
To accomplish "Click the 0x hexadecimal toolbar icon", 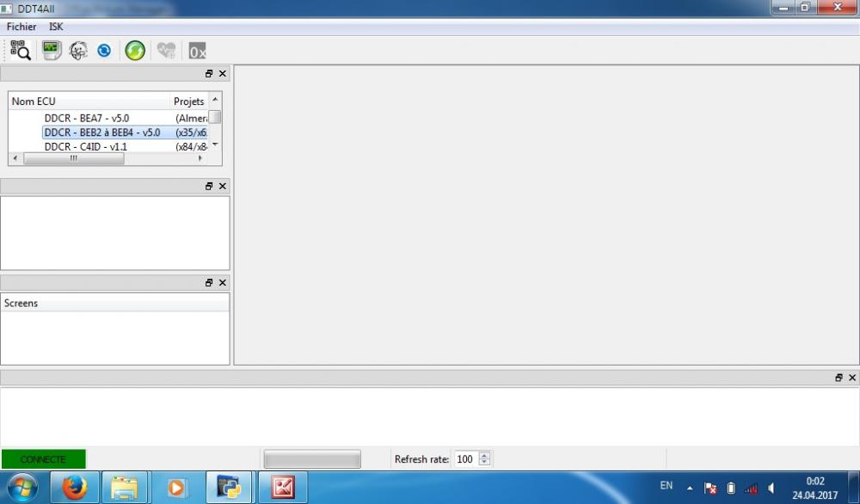I will (x=197, y=51).
